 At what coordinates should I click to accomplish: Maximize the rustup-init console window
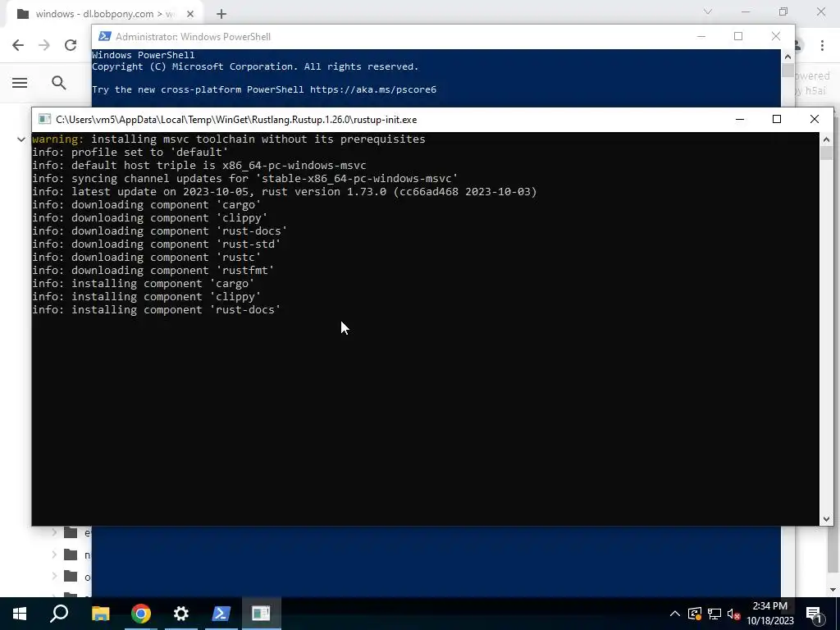[777, 120]
